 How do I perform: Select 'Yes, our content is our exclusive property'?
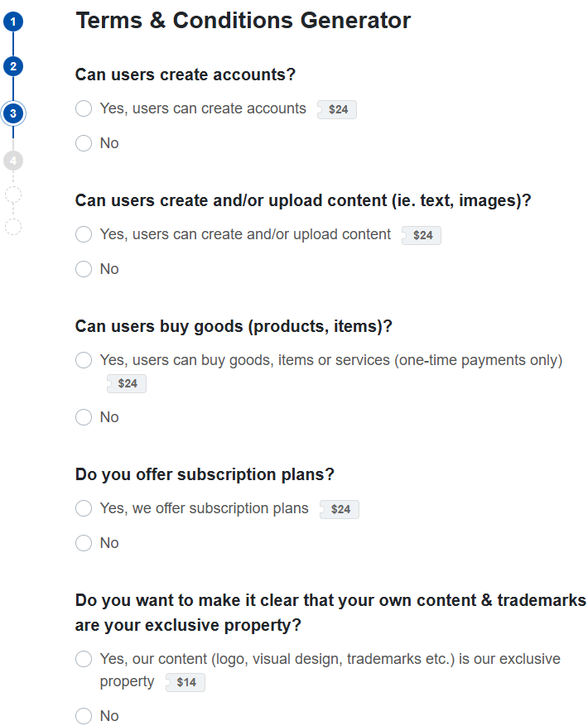(x=84, y=660)
